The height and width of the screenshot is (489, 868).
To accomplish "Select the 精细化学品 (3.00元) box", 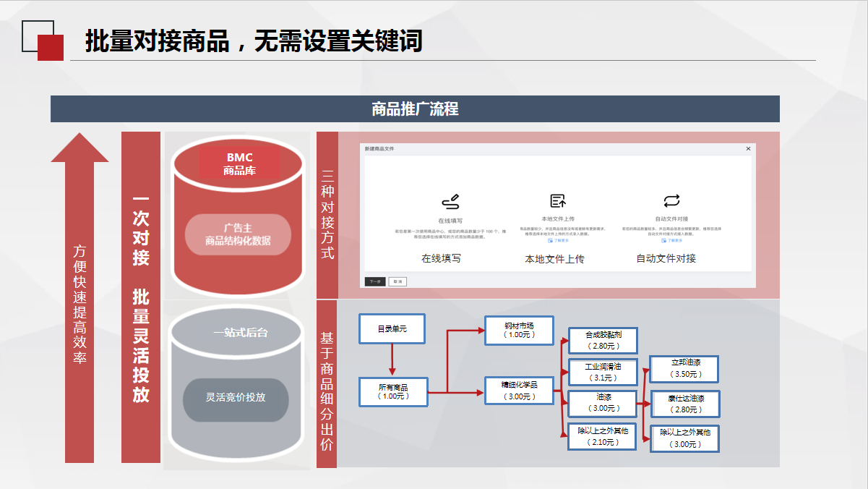I will [x=519, y=391].
